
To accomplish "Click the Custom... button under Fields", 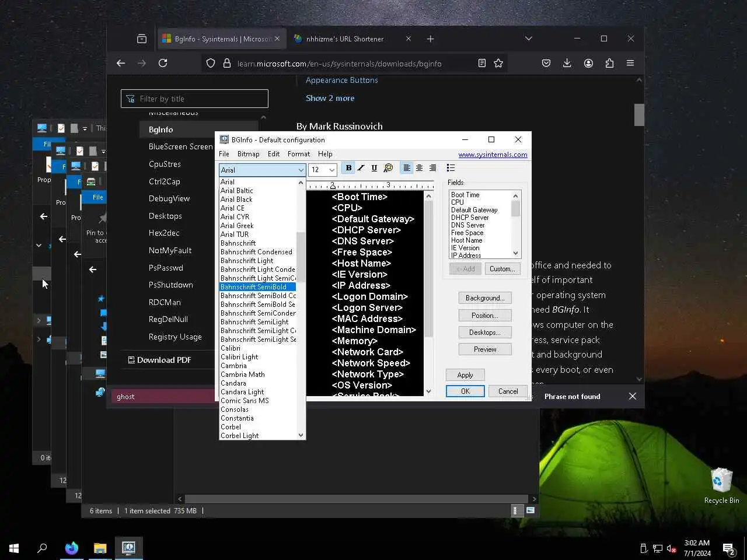I will pyautogui.click(x=502, y=269).
